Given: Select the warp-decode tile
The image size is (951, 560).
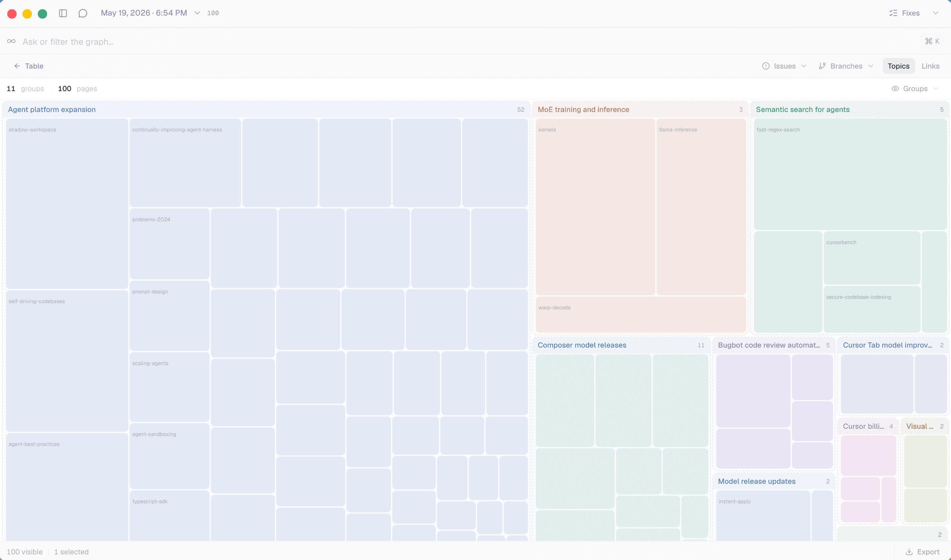Looking at the screenshot, I should pyautogui.click(x=641, y=314).
